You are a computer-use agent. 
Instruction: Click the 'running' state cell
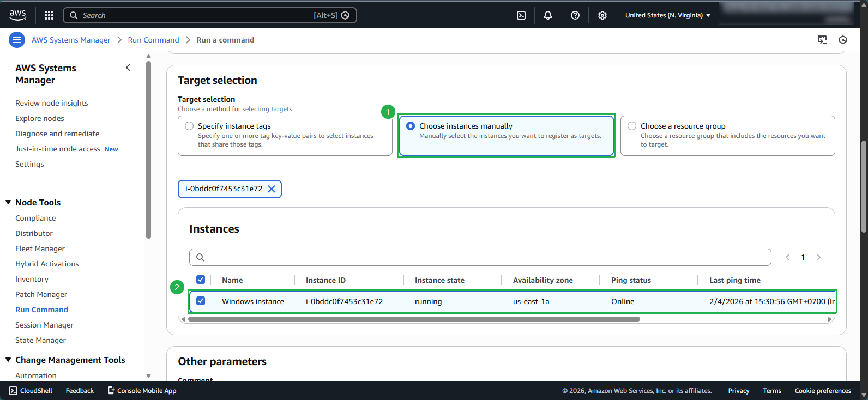point(429,301)
